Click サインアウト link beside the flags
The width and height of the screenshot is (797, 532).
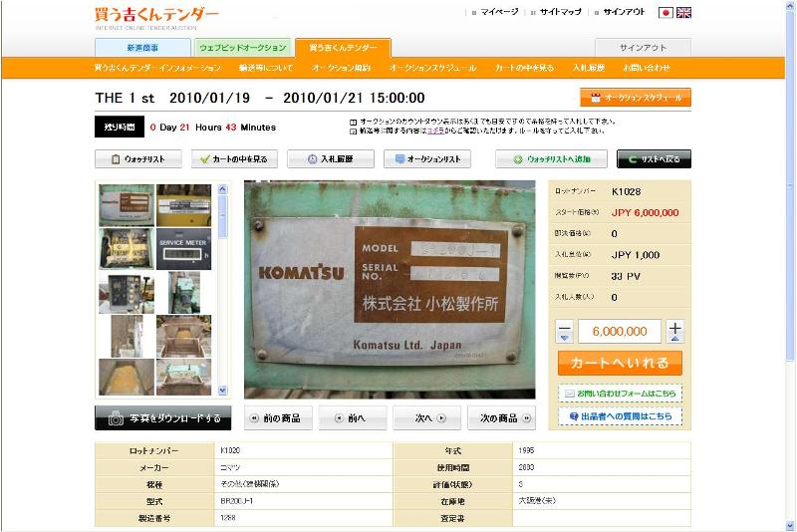tap(624, 12)
